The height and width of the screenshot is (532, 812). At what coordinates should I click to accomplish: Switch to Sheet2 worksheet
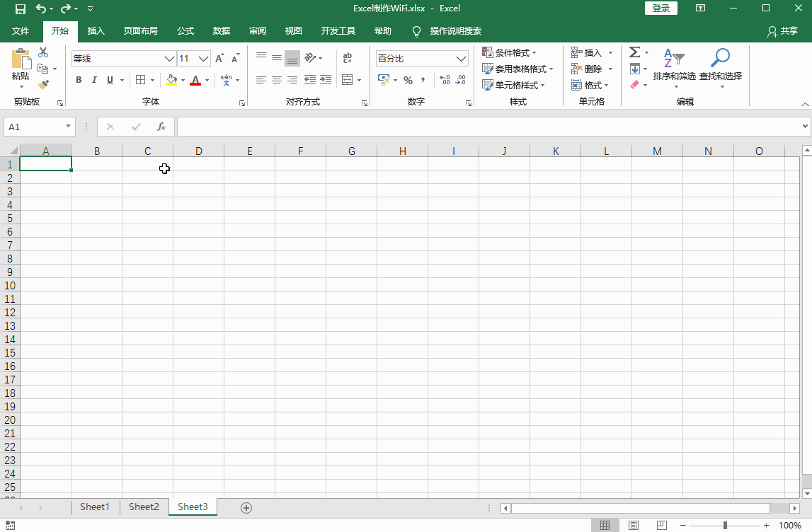pyautogui.click(x=144, y=507)
